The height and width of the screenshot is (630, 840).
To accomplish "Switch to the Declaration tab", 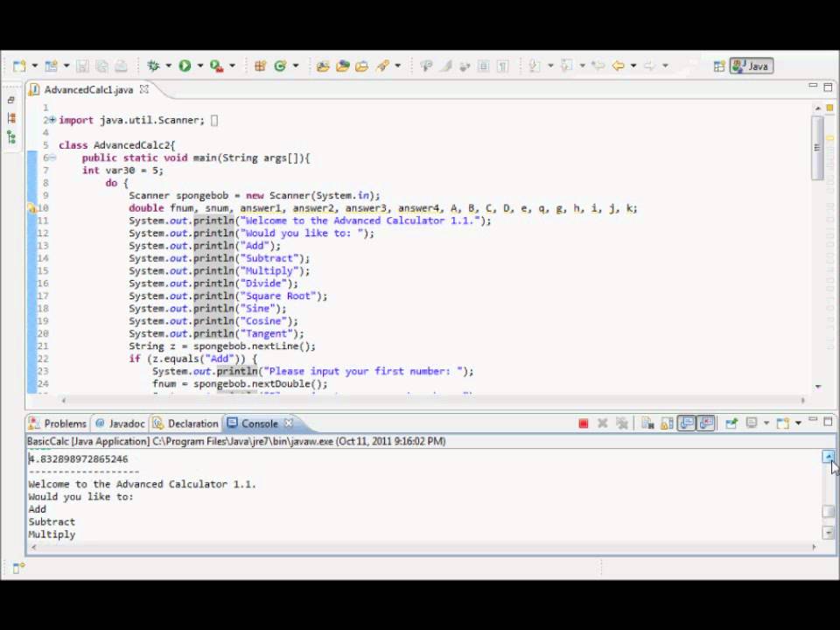I will tap(185, 423).
